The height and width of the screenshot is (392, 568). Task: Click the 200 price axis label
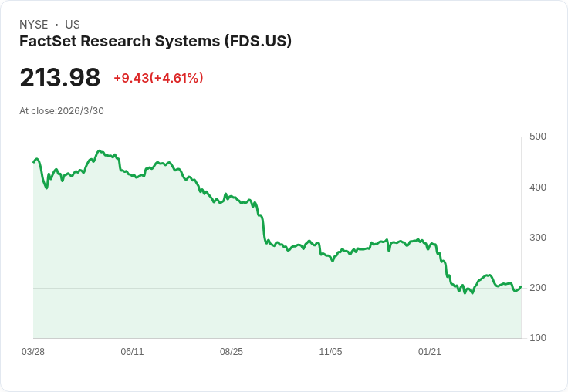coord(538,288)
